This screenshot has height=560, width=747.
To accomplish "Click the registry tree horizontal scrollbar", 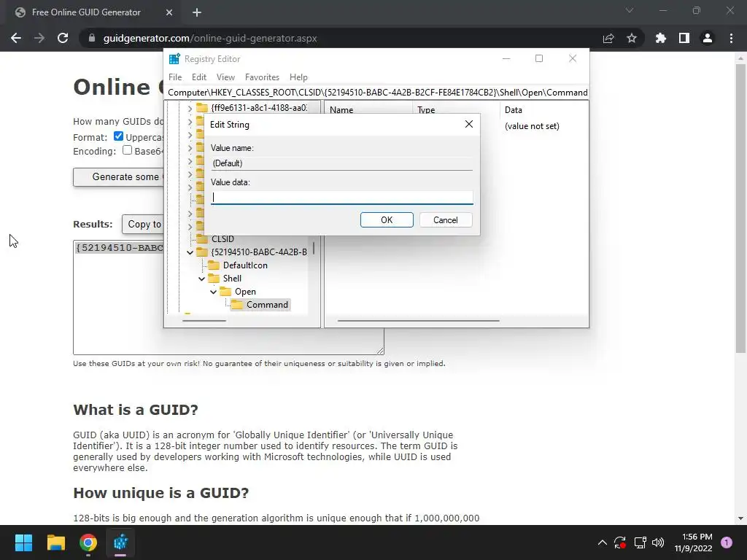I will click(x=204, y=321).
